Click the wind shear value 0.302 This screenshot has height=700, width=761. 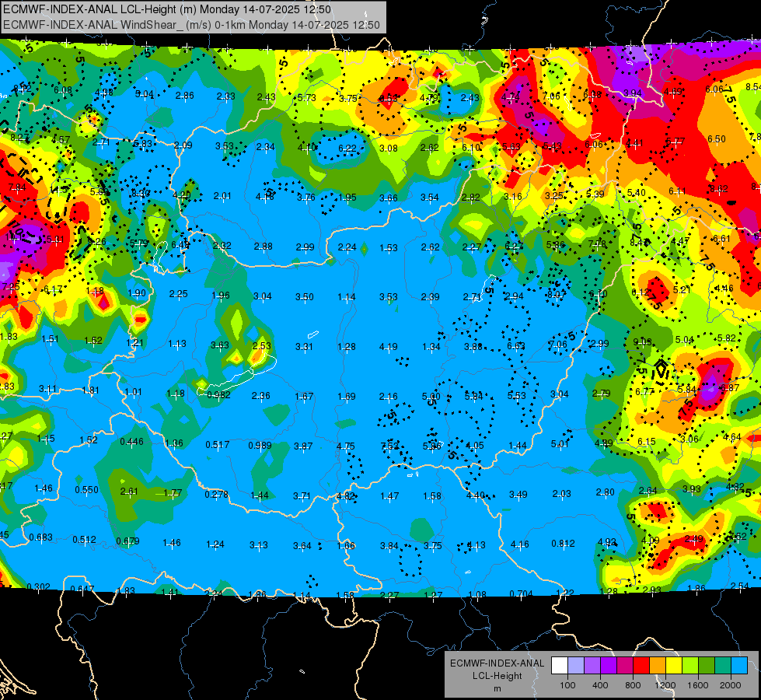pos(38,586)
